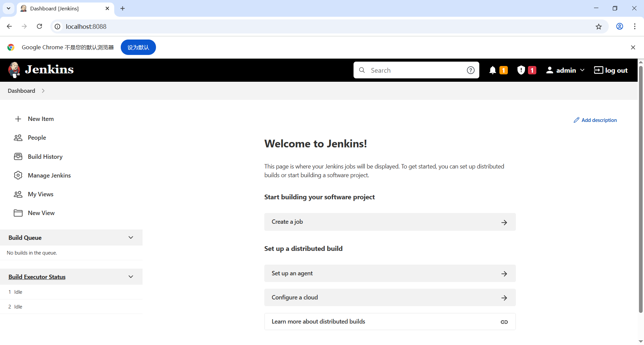Image resolution: width=644 pixels, height=345 pixels.
Task: Collapse the Build Executor Status panel
Action: [x=131, y=277]
